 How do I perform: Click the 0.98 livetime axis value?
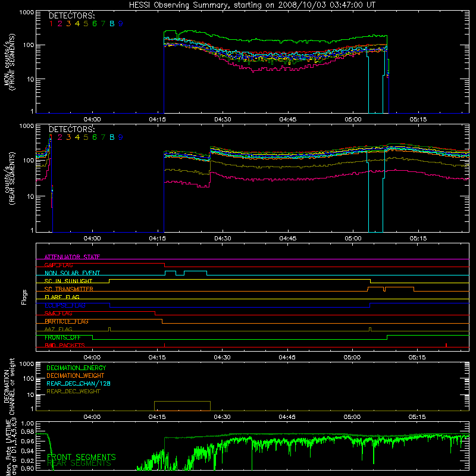[x=27, y=431]
